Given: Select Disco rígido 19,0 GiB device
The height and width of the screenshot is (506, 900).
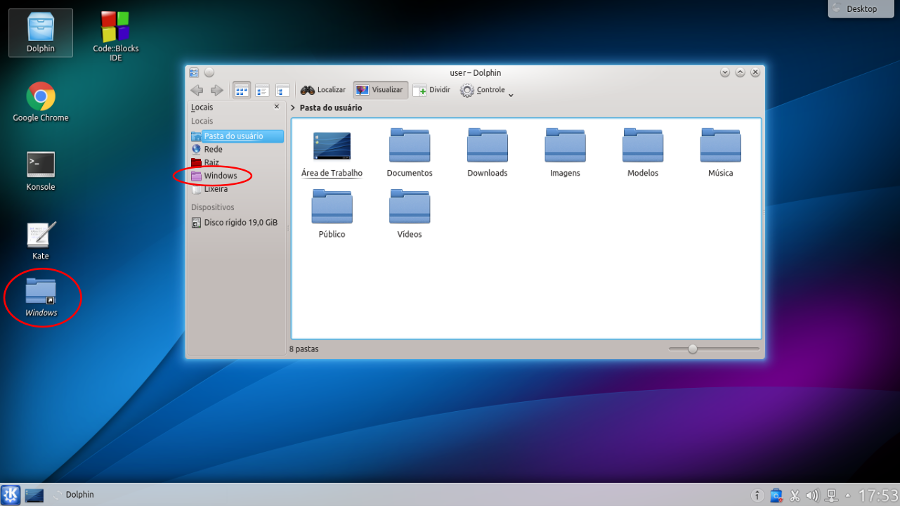Looking at the screenshot, I should click(236, 223).
